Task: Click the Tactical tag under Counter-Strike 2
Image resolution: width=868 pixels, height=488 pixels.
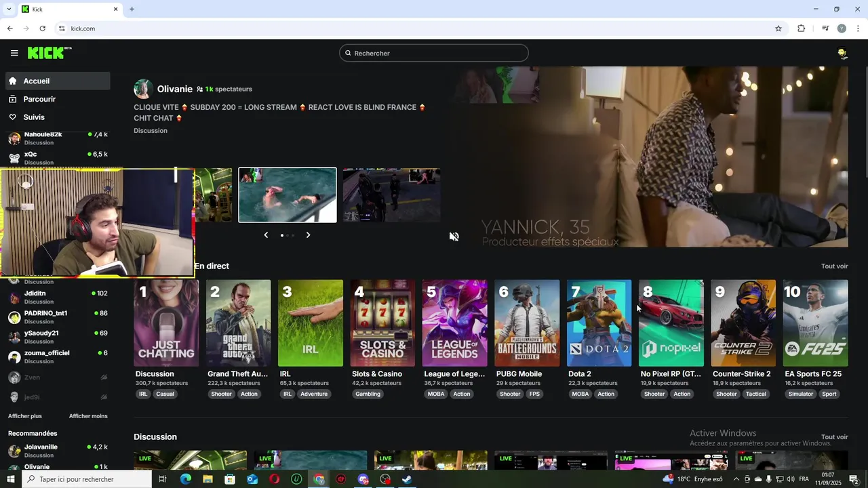Action: 755,394
